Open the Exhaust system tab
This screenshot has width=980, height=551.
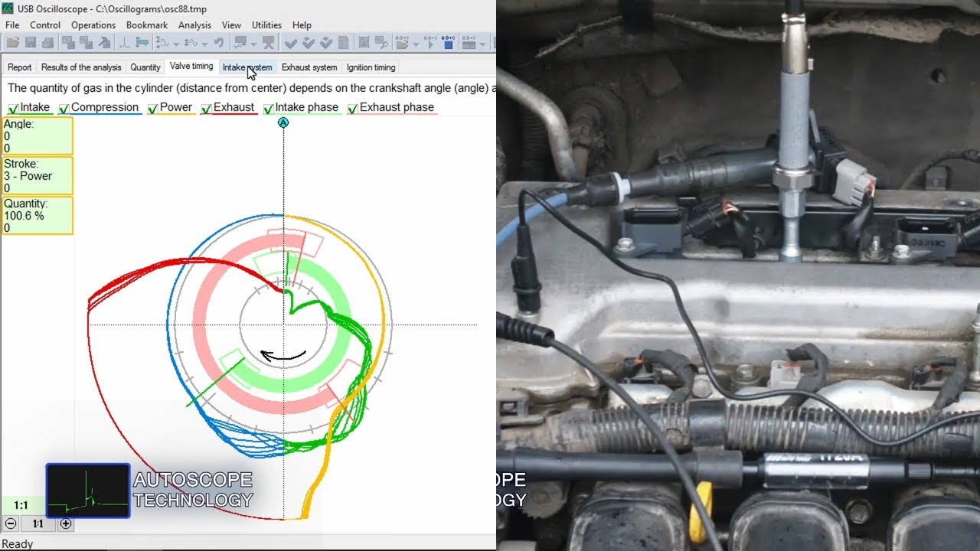309,67
